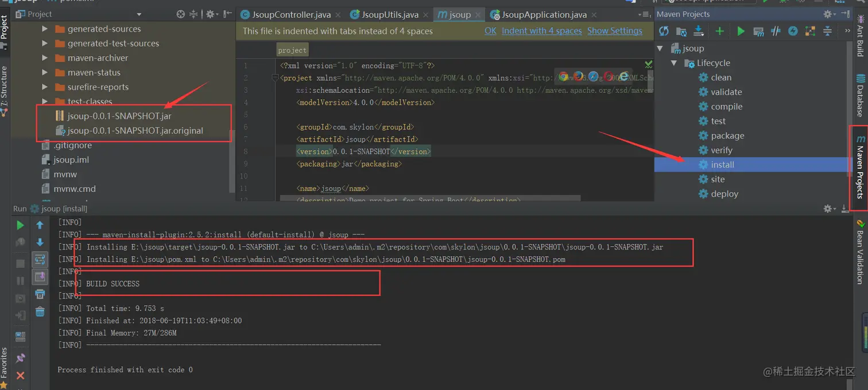
Task: Run Maven build green play icon
Action: (741, 31)
